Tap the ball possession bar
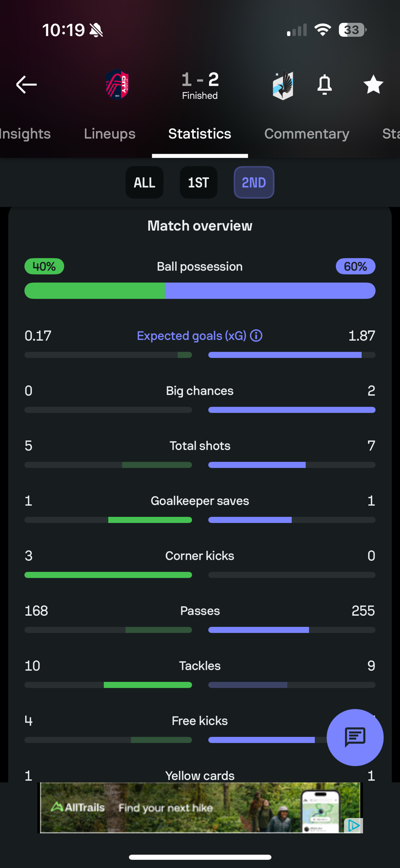The image size is (400, 868). tap(200, 291)
